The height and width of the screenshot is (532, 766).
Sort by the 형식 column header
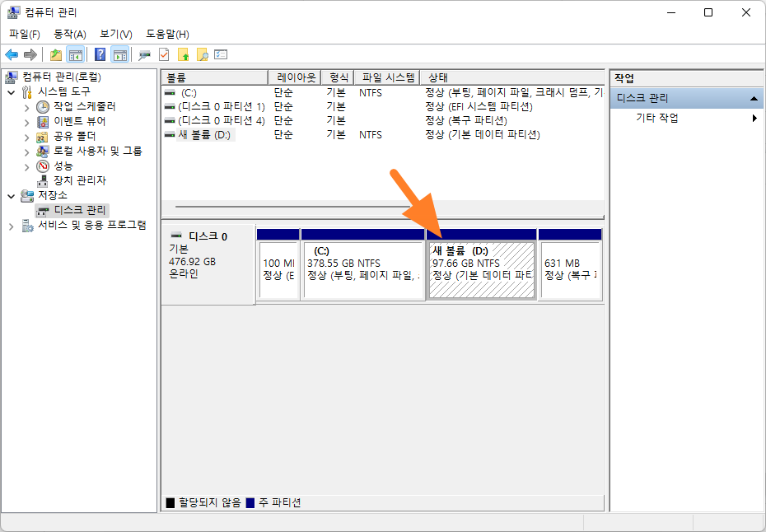point(337,77)
